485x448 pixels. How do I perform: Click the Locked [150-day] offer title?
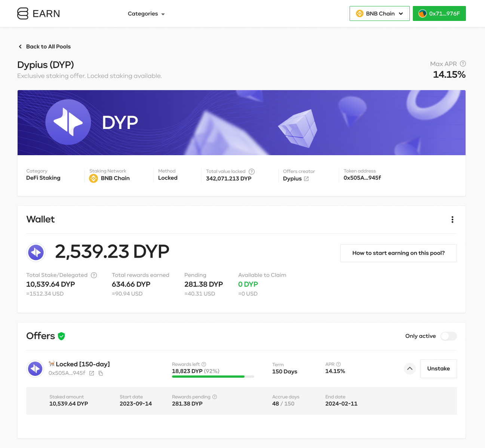(83, 364)
